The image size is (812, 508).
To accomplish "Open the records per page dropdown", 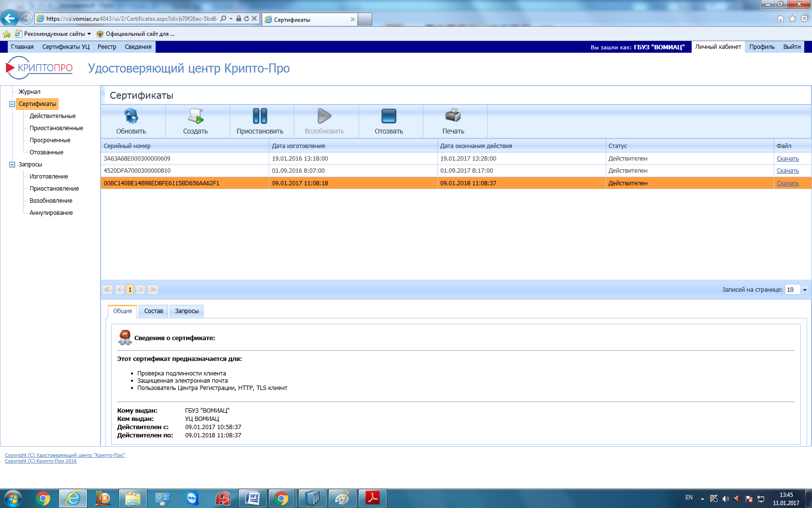I will click(x=805, y=290).
